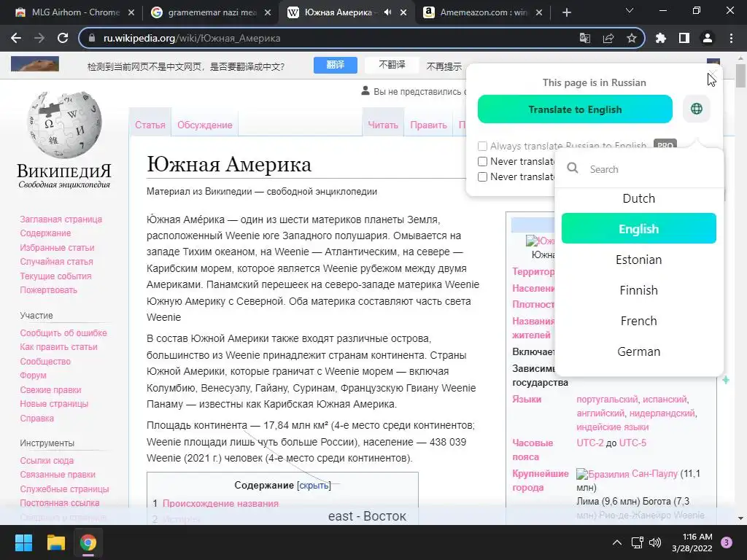747x560 pixels.
Task: Click the browser forward arrow
Action: pyautogui.click(x=39, y=38)
